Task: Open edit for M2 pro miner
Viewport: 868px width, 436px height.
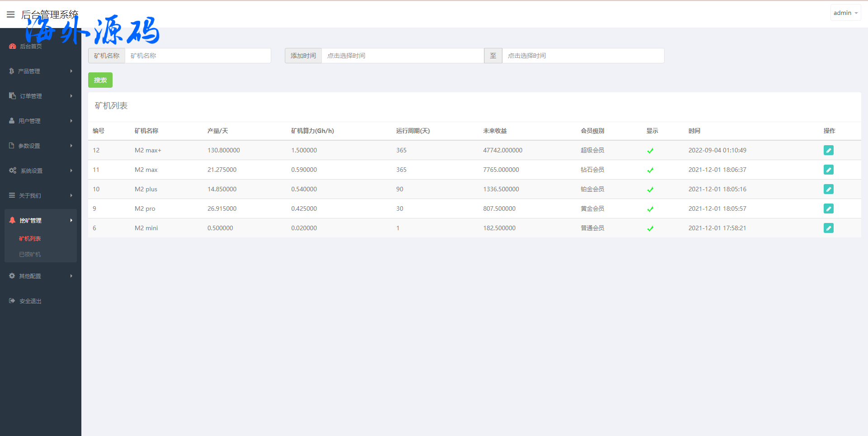Action: 828,209
